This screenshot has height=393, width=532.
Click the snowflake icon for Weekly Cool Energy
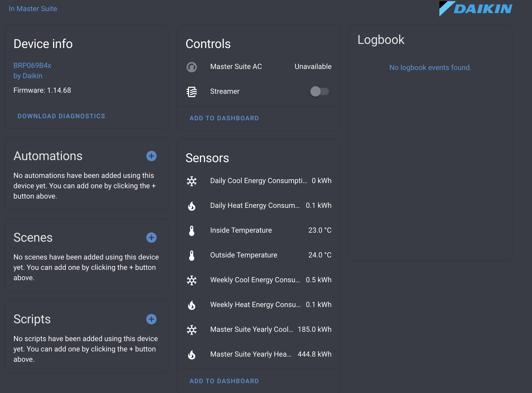pyautogui.click(x=192, y=280)
